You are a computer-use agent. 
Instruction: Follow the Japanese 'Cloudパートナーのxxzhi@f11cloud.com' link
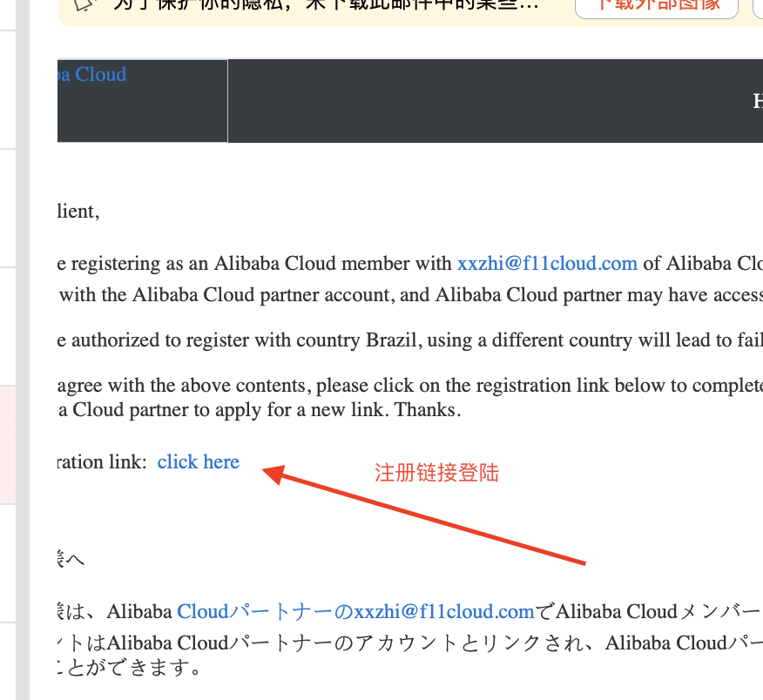[355, 611]
